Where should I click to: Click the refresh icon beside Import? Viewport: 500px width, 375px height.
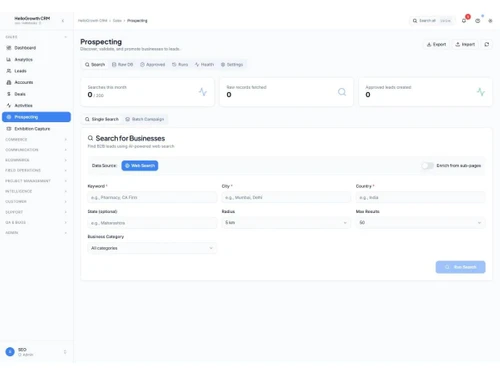pyautogui.click(x=487, y=44)
